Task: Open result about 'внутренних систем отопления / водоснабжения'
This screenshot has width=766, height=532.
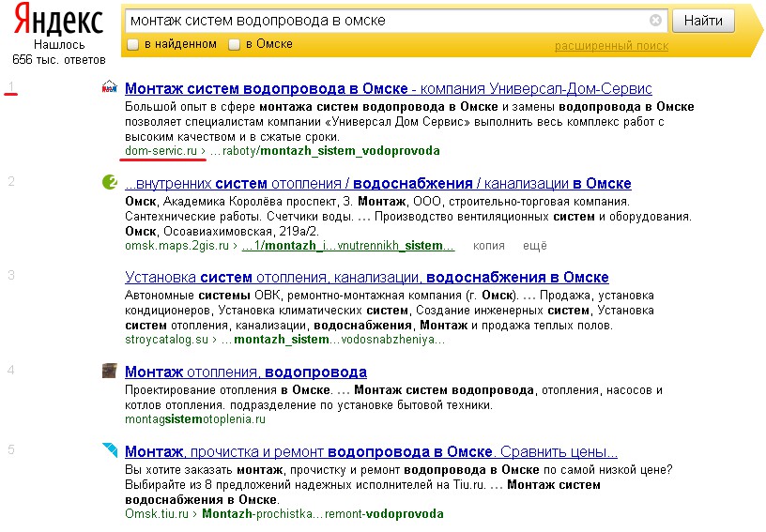Action: [378, 184]
